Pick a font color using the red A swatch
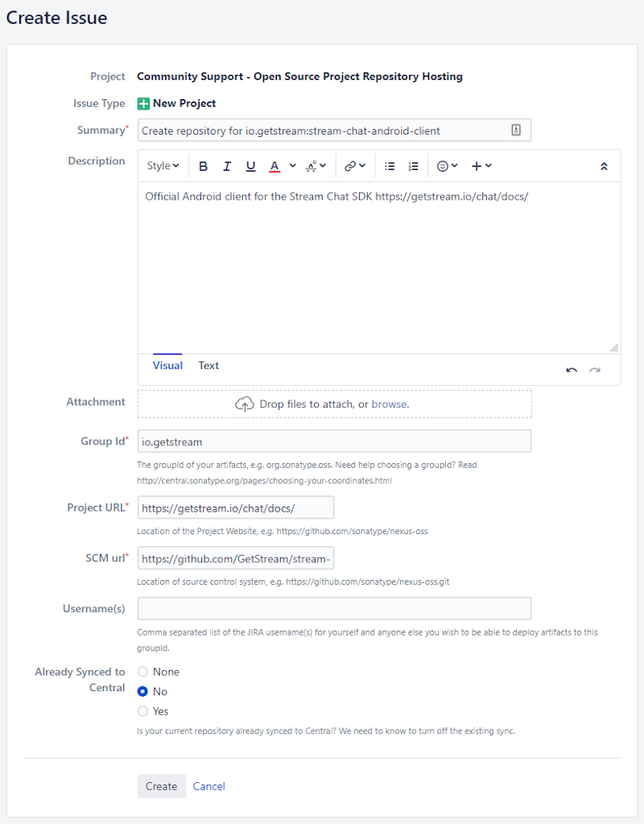Image resolution: width=644 pixels, height=824 pixels. (275, 166)
